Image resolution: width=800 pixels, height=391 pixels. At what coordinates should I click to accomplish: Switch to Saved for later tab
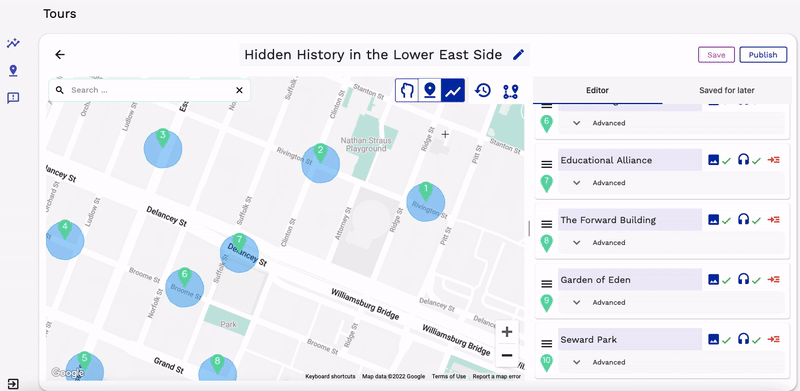pyautogui.click(x=727, y=90)
